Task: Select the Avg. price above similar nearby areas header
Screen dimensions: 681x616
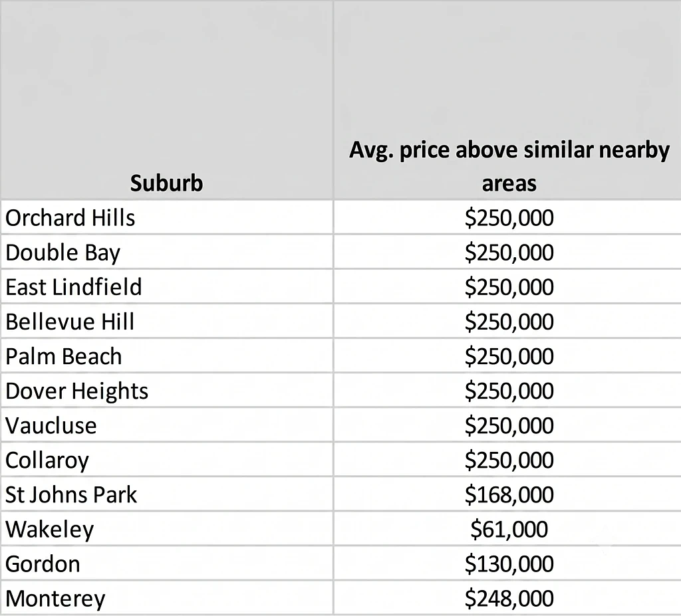Action: click(507, 100)
